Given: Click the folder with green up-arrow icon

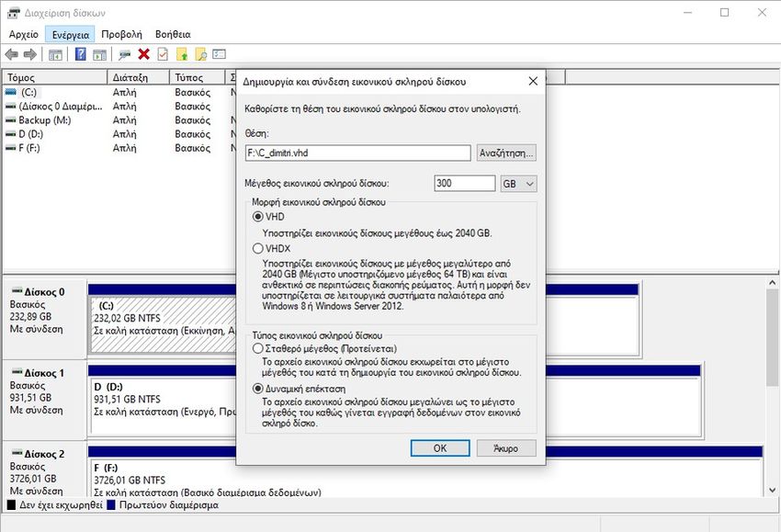Looking at the screenshot, I should [x=182, y=54].
